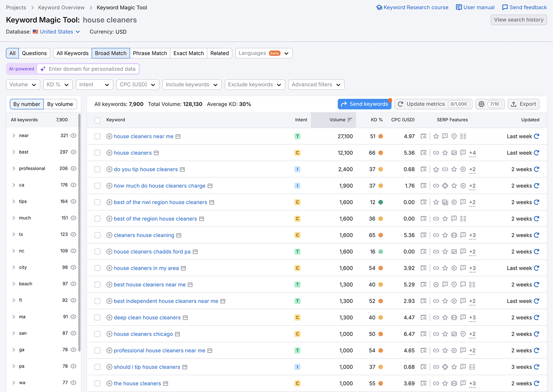Add 'house cleaners' keyword with plus icon
The height and width of the screenshot is (392, 553).
[109, 153]
